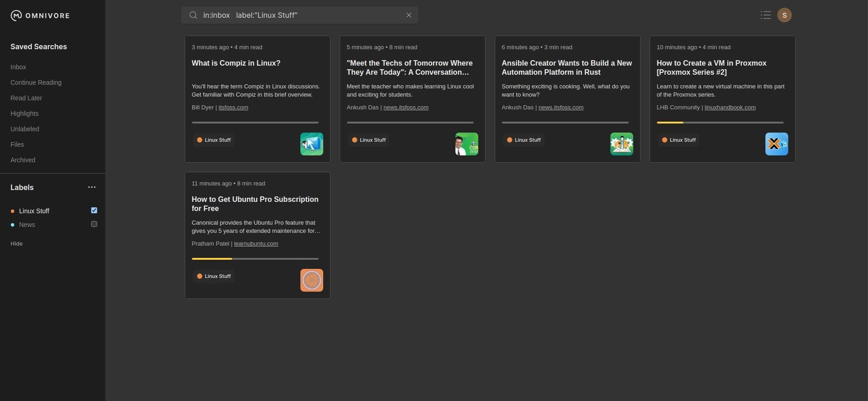
Task: Switch to list layout view icon
Action: pos(765,15)
